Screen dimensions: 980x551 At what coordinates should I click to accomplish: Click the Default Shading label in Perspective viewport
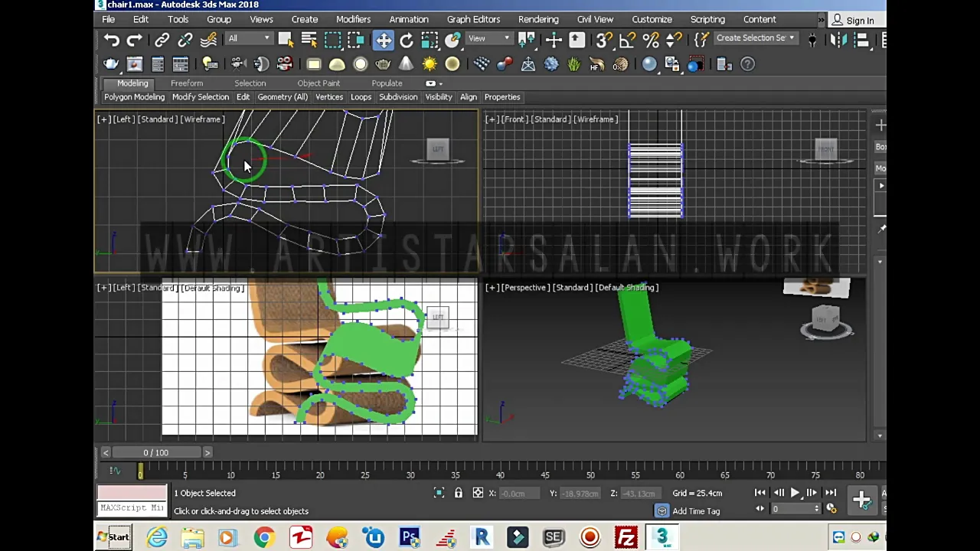[x=627, y=288]
